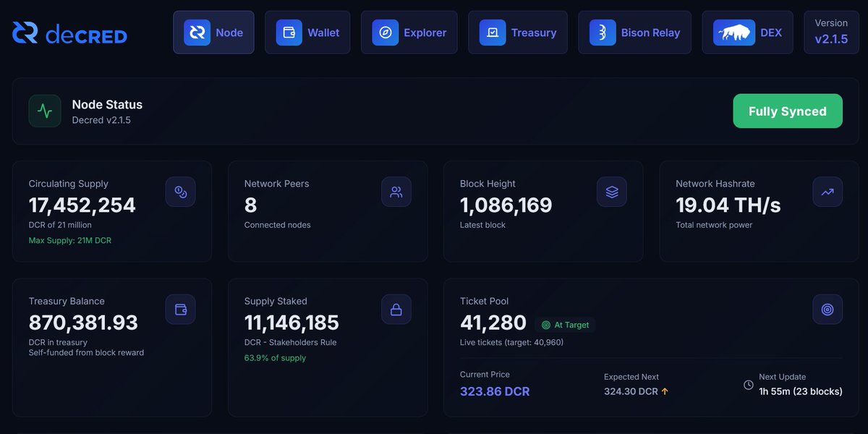This screenshot has height=434, width=868.
Task: Click the current price 323.86 DCR
Action: point(495,391)
